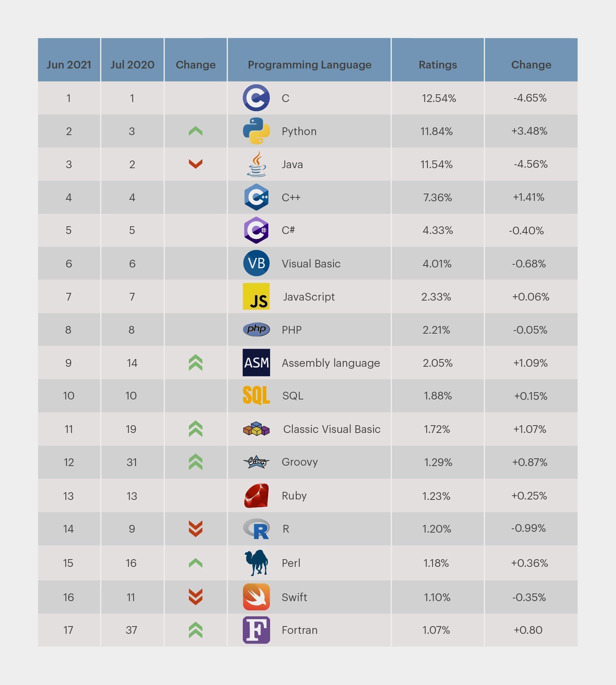Viewport: 616px width, 685px height.
Task: Click the Perl camel icon
Action: coord(256,563)
